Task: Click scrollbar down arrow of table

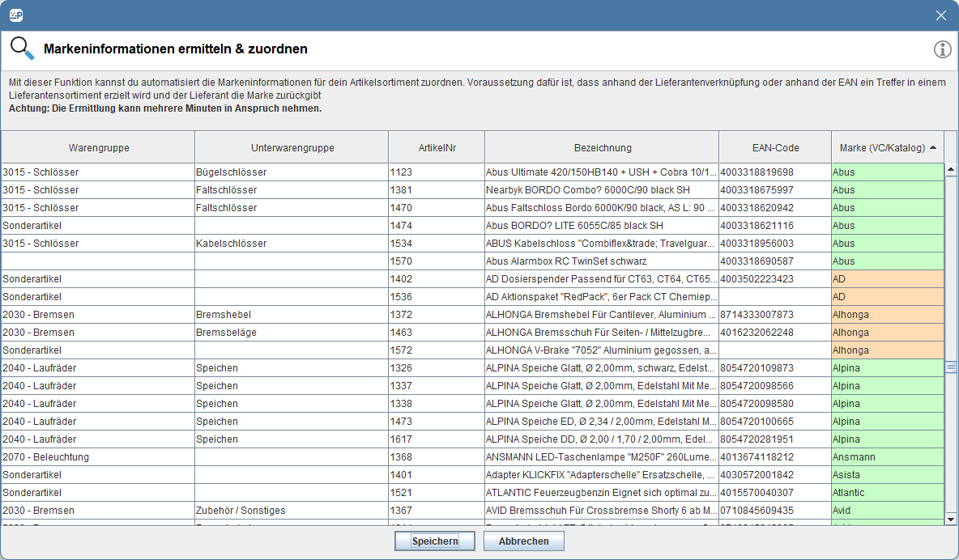Action: click(950, 519)
